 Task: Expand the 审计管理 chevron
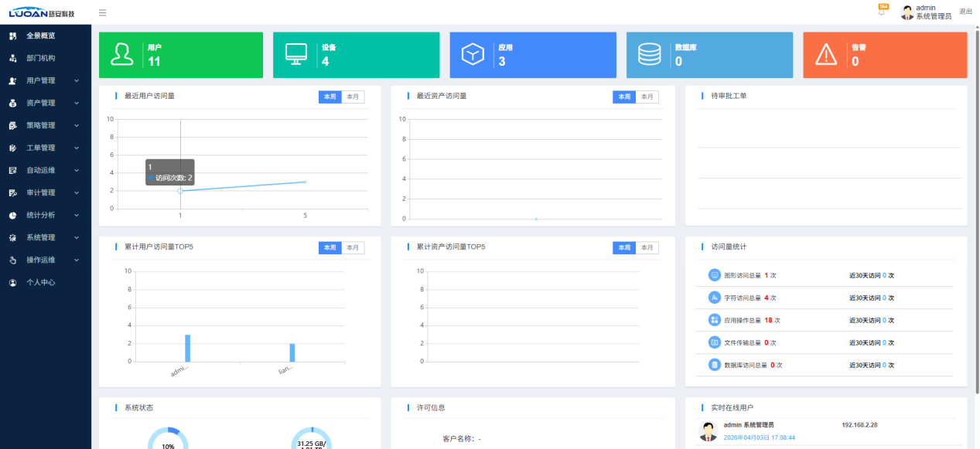[77, 192]
